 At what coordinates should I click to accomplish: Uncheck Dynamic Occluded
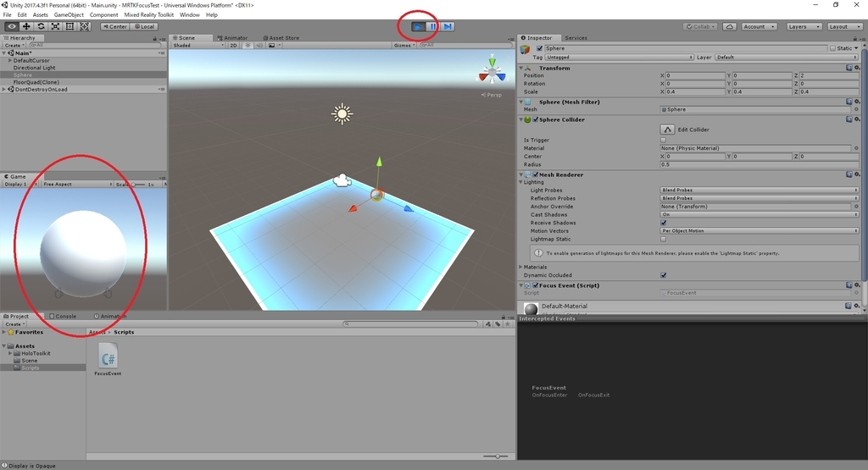pyautogui.click(x=663, y=275)
